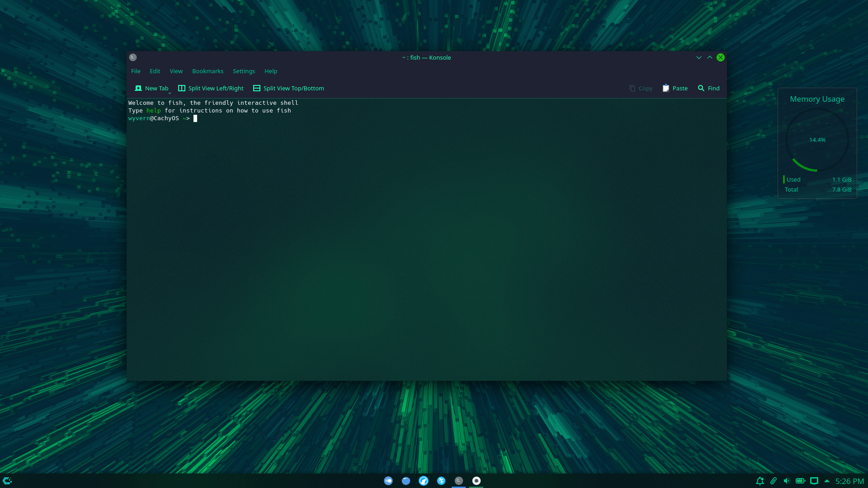868x488 pixels.
Task: Click the green 'help' word in the terminal
Action: (x=154, y=110)
